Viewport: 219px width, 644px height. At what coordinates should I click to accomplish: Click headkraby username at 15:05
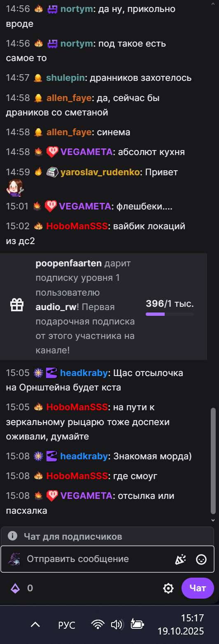(84, 373)
